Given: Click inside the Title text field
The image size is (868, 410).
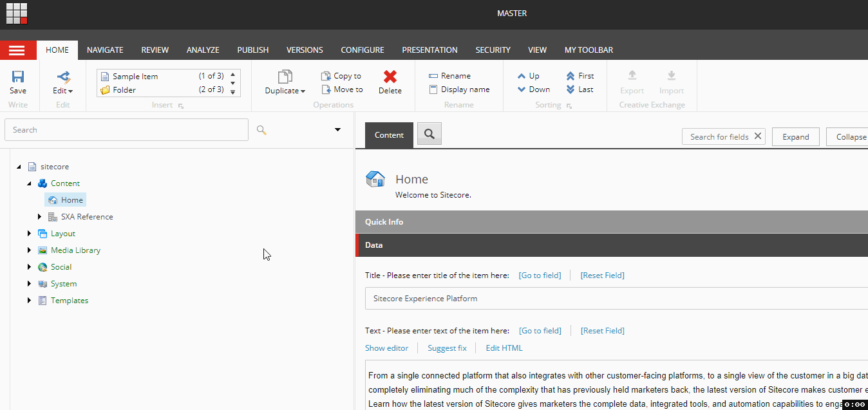Looking at the screenshot, I should [616, 299].
